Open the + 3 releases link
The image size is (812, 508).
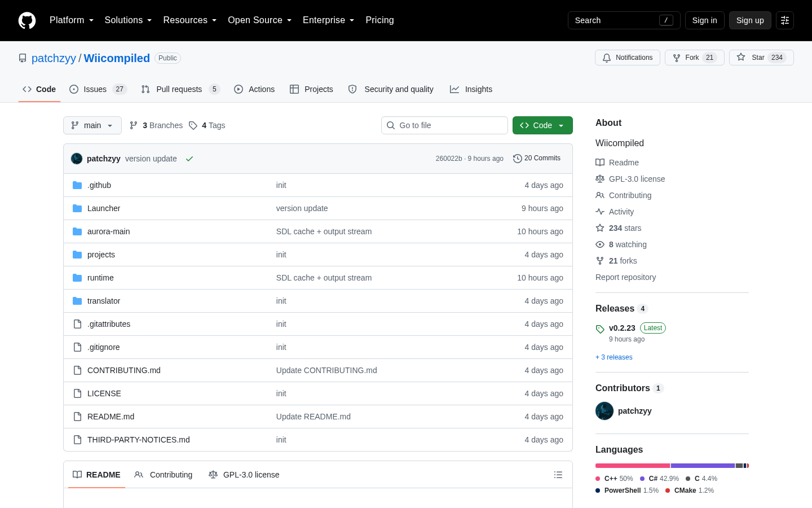click(x=614, y=357)
